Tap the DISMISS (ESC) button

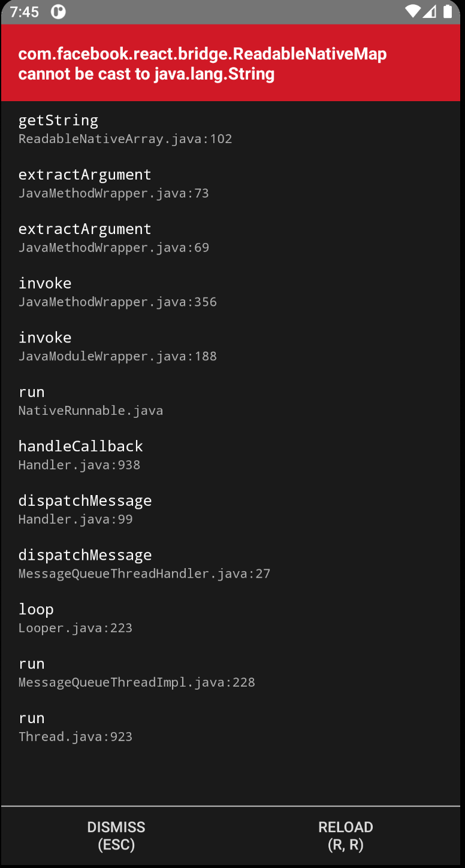[x=116, y=836]
